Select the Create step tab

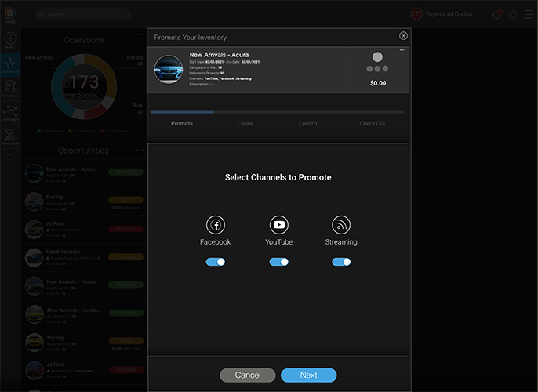pyautogui.click(x=245, y=123)
